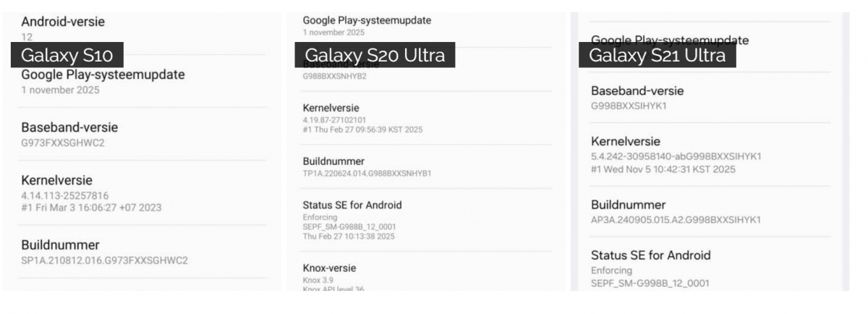This screenshot has height=314, width=868.
Task: Select Baseband-versie G998BXXSIHYK1 entry
Action: click(637, 97)
